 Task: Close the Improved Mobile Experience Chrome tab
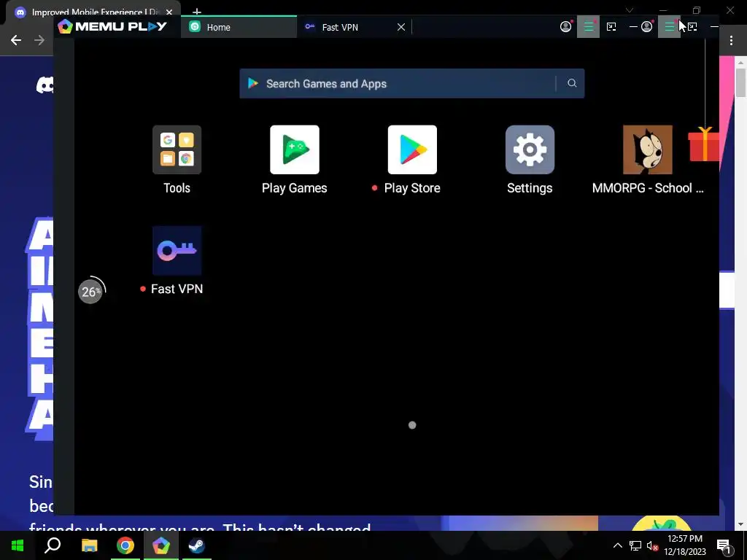(x=169, y=12)
